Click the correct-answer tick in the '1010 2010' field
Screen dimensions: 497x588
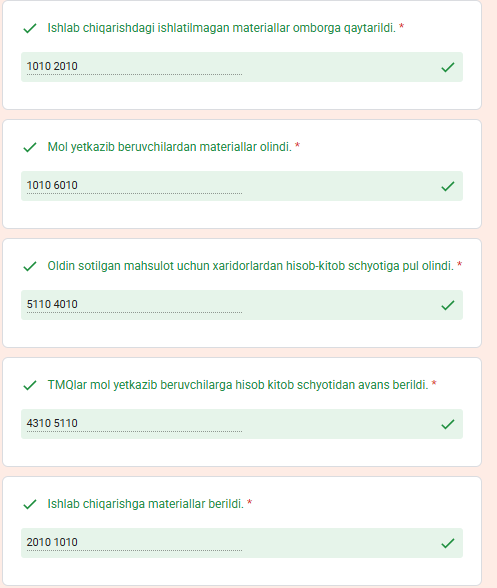(448, 67)
